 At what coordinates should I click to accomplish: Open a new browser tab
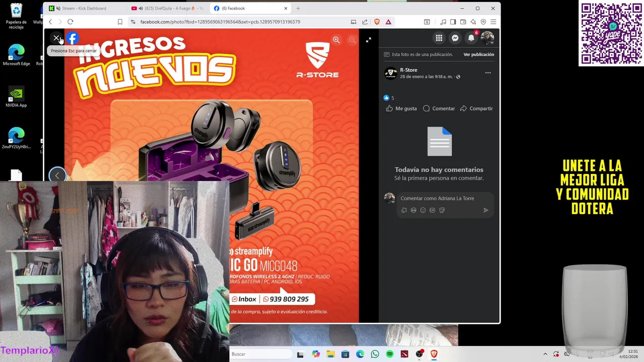[298, 9]
